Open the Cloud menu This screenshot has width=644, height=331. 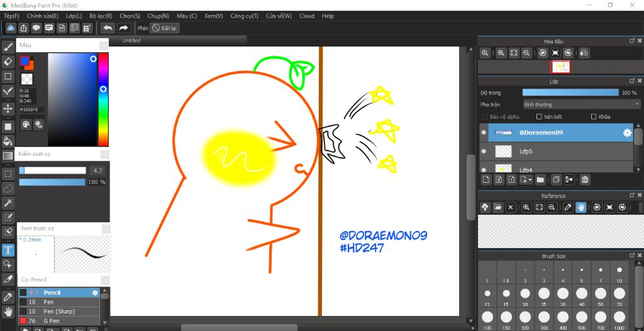click(x=307, y=16)
